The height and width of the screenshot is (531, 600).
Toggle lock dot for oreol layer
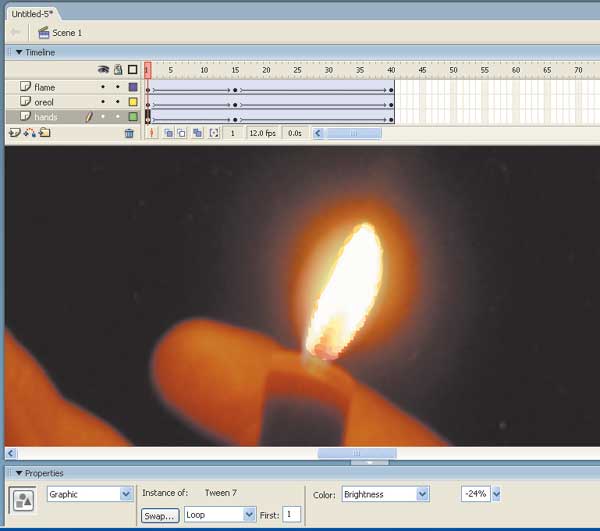118,102
